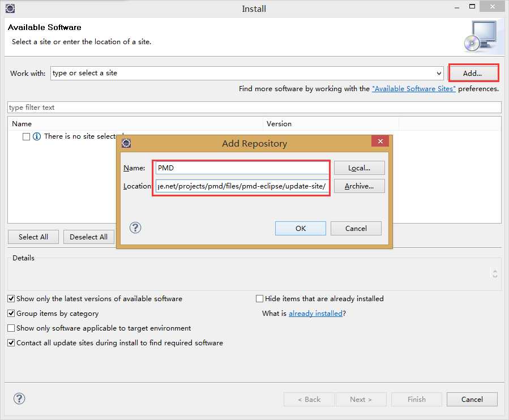Confirm repository with OK button
The height and width of the screenshot is (420, 509).
pos(300,228)
